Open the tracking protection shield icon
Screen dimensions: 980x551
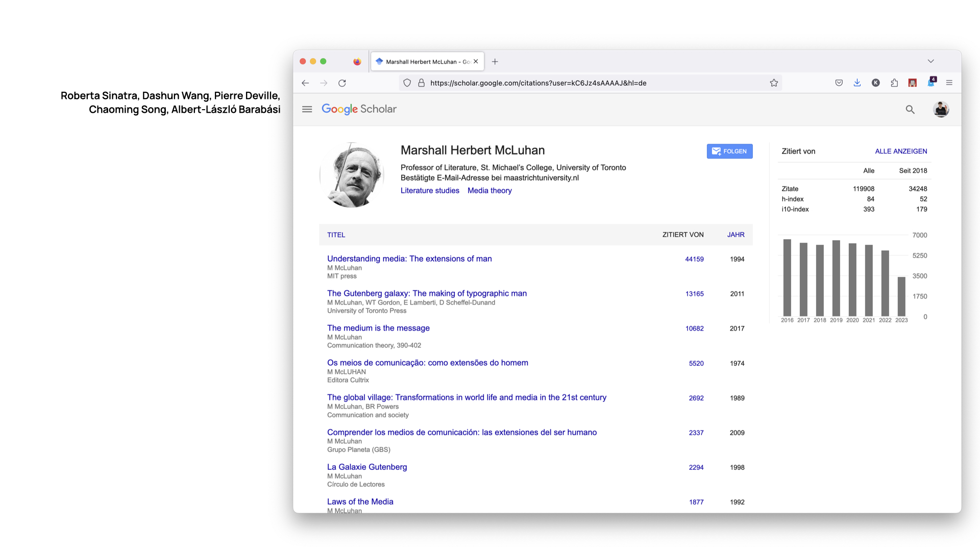[x=407, y=83]
